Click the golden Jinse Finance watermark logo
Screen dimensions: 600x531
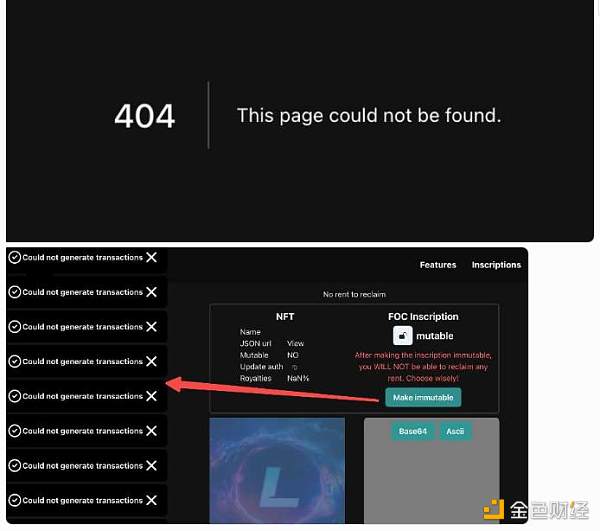493,510
